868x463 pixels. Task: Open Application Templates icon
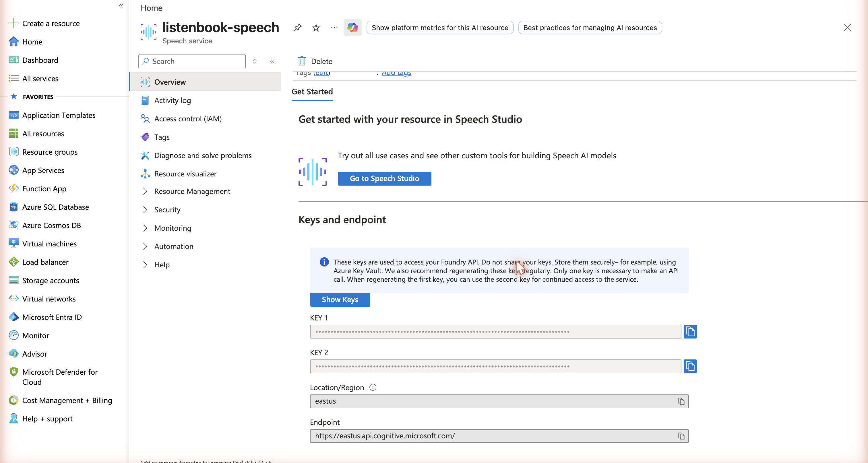point(13,115)
